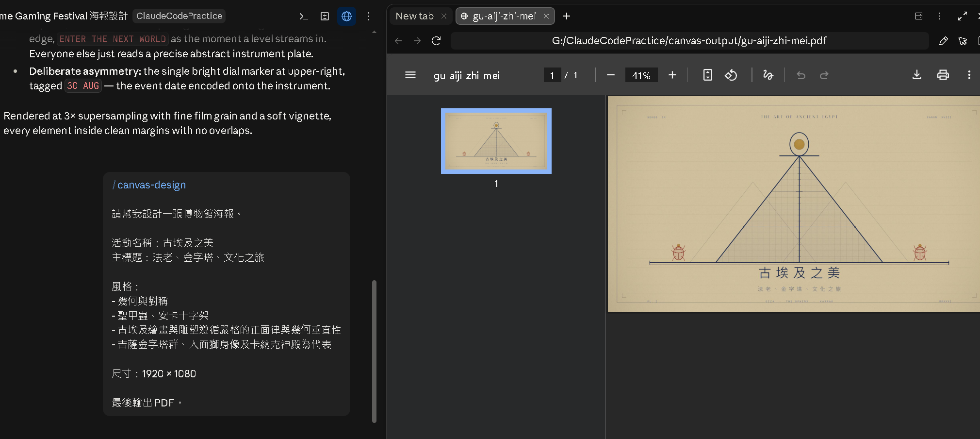Open PDF viewer more options menu
The height and width of the screenshot is (439, 980).
[969, 75]
